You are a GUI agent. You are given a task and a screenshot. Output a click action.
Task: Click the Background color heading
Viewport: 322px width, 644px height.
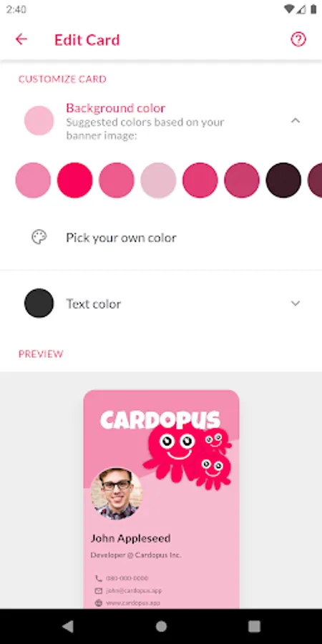coord(115,108)
